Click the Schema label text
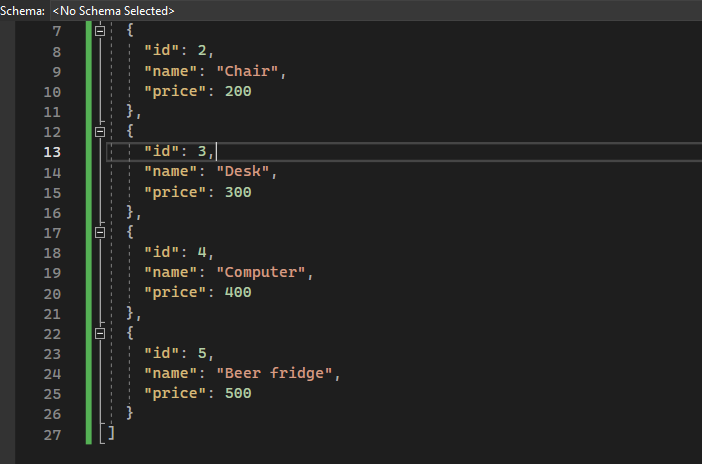 [x=22, y=11]
